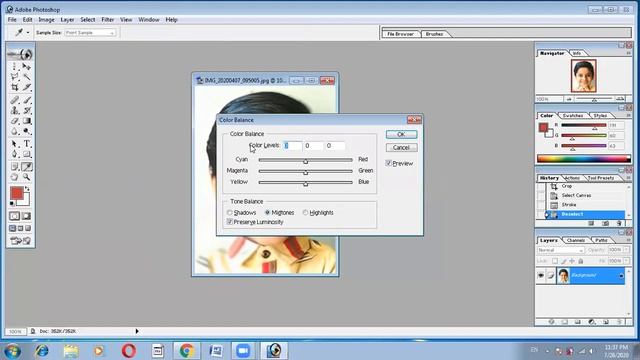Screen dimensions: 640x360
Task: Click Cancel in Color Balance dialog
Action: click(401, 148)
